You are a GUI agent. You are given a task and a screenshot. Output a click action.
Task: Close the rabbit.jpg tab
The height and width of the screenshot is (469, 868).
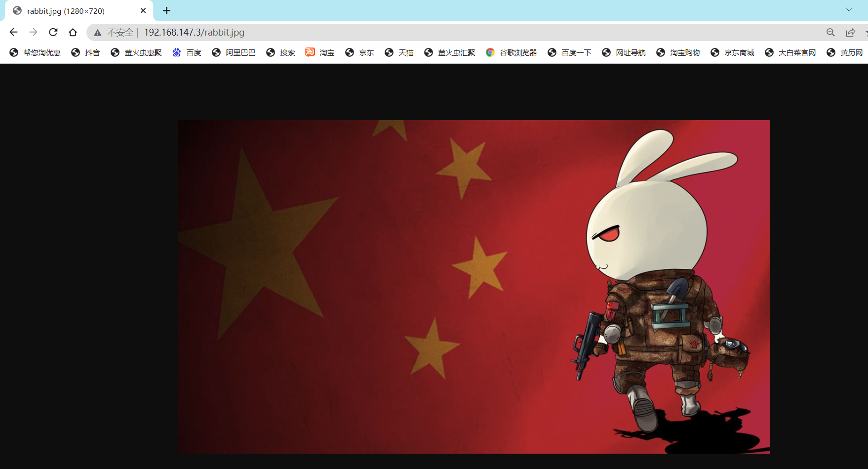tap(143, 10)
